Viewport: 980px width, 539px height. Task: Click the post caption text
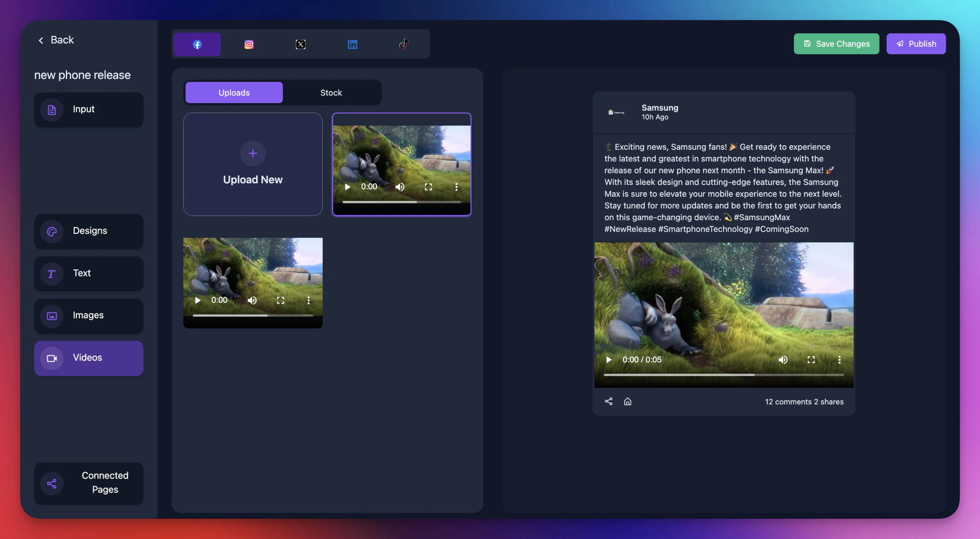(723, 188)
